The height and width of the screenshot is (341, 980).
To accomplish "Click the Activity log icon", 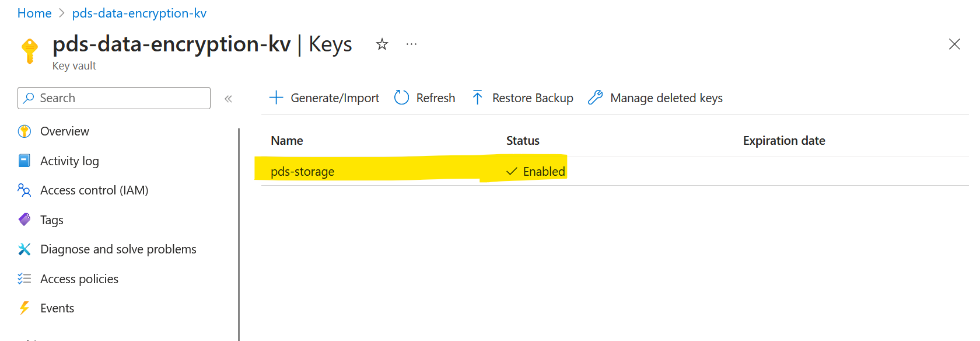I will tap(24, 161).
